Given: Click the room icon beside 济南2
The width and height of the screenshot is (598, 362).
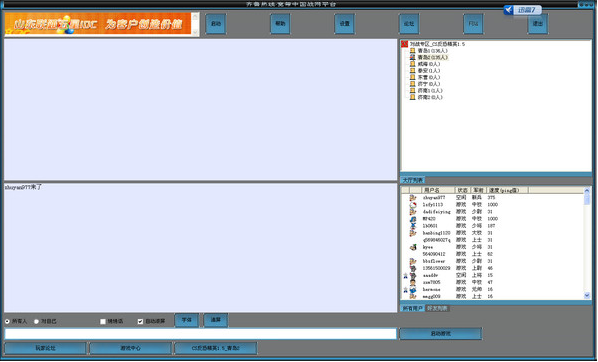Looking at the screenshot, I should click(x=412, y=97).
